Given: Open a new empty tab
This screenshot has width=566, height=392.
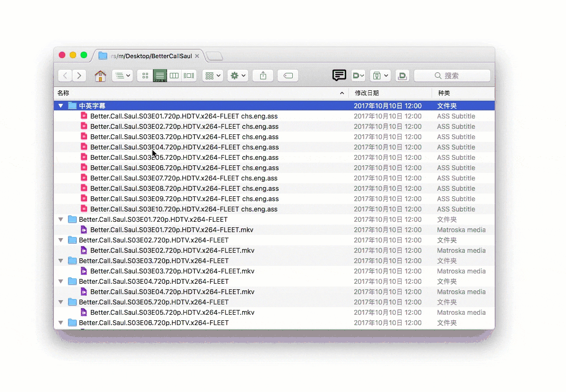Looking at the screenshot, I should coord(214,56).
